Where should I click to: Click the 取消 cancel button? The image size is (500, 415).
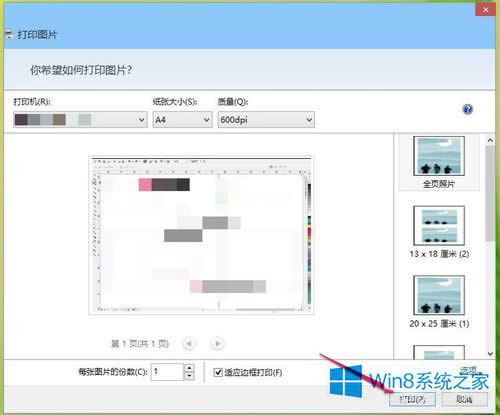pyautogui.click(x=464, y=399)
